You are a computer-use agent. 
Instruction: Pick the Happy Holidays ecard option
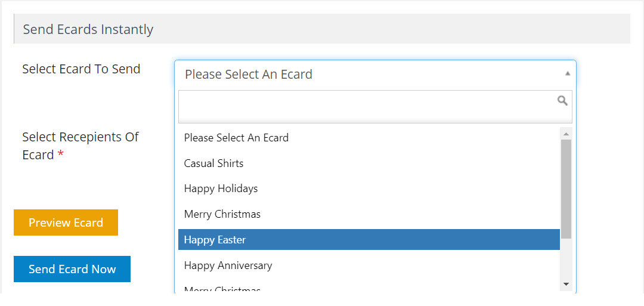coord(369,188)
